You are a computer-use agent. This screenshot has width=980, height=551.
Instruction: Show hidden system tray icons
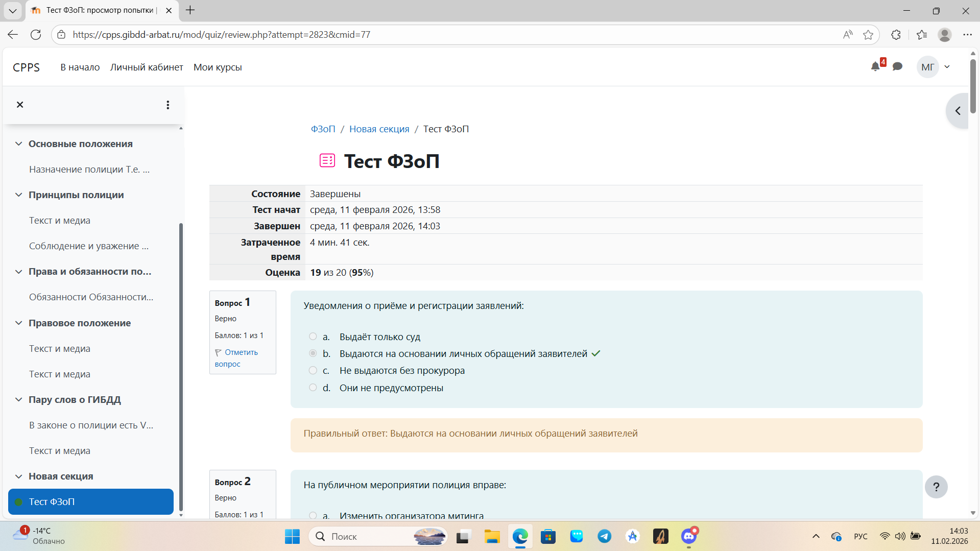[x=816, y=536]
